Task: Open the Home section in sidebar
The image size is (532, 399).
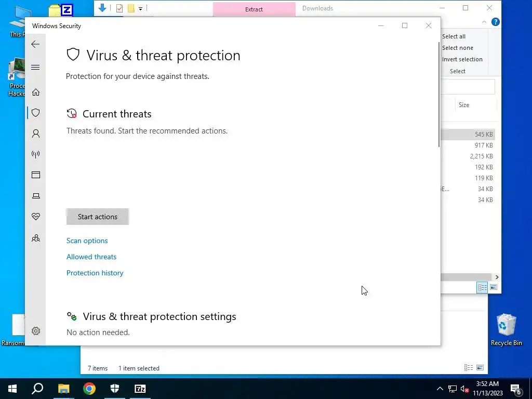Action: coord(36,92)
